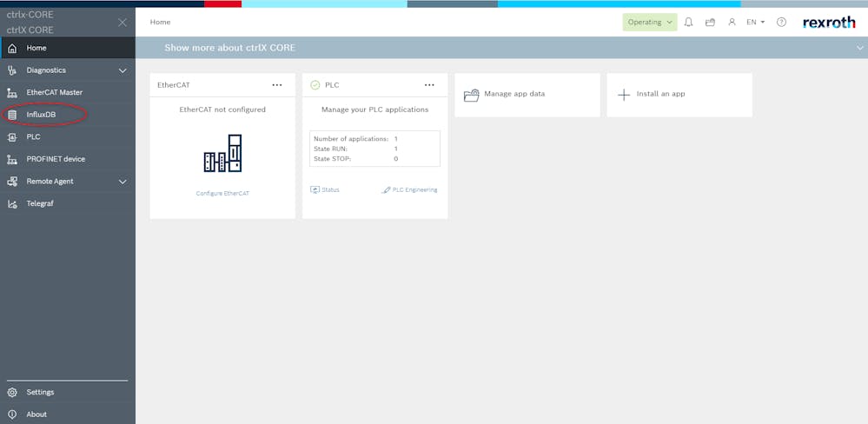Expand the Show more about ctrlX CORE chevron

pyautogui.click(x=859, y=48)
